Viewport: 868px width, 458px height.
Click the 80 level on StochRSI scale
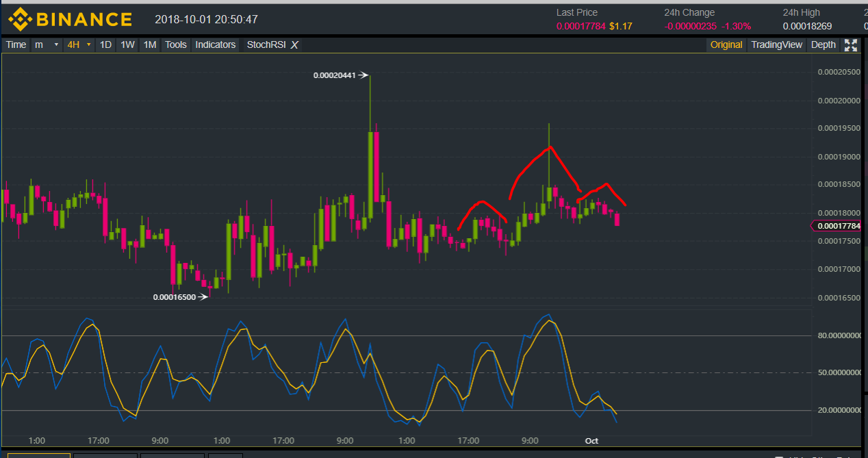point(839,335)
